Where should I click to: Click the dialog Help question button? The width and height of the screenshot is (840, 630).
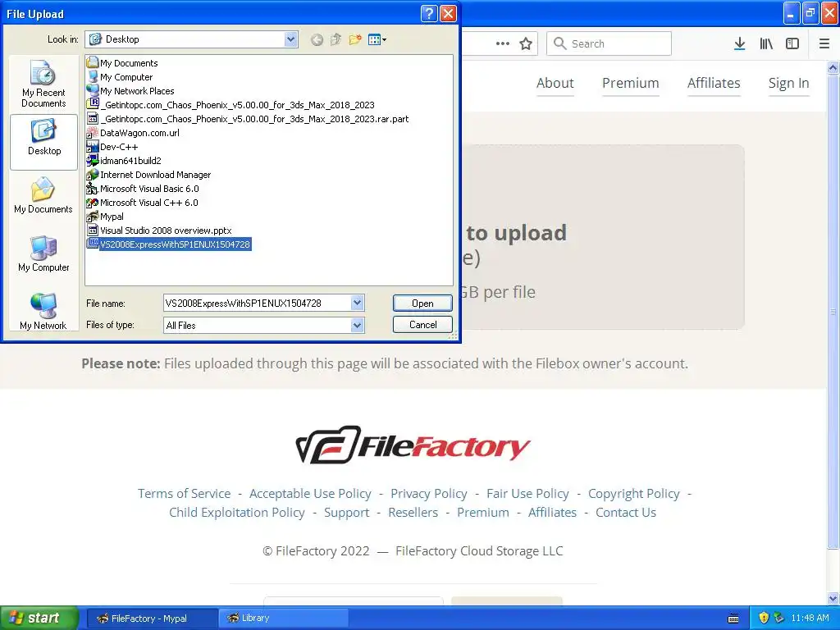429,13
